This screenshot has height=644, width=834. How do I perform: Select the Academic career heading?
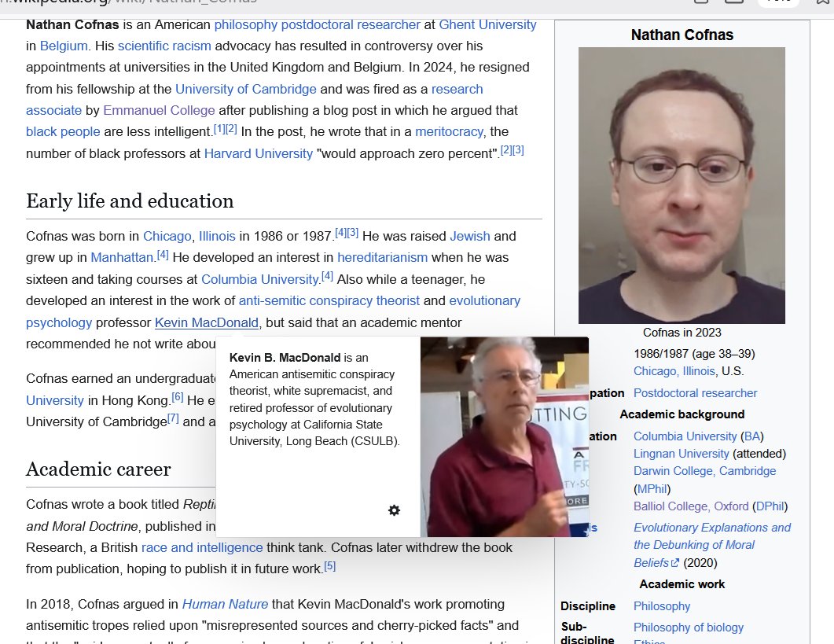98,469
